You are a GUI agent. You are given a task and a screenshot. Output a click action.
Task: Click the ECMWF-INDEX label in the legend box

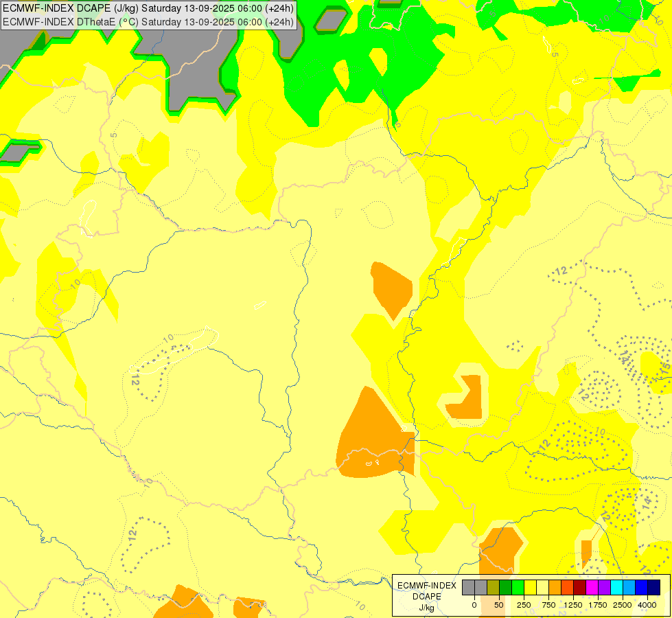[427, 586]
